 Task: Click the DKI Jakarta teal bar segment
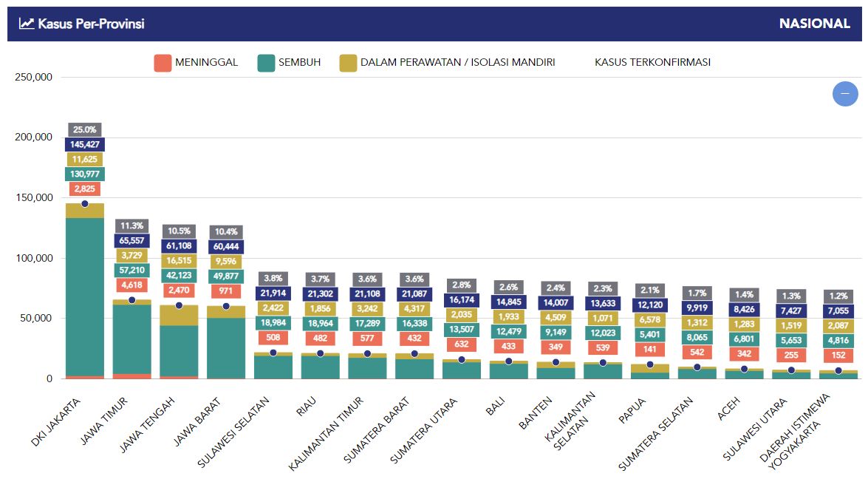85,296
